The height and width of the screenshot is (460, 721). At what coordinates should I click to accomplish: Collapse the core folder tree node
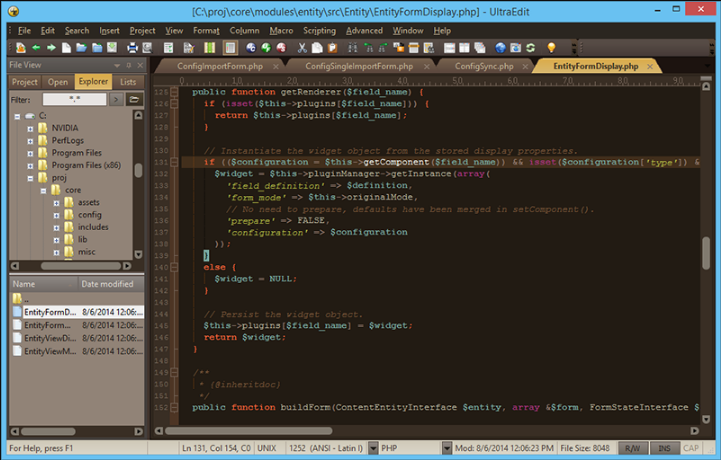click(x=43, y=189)
